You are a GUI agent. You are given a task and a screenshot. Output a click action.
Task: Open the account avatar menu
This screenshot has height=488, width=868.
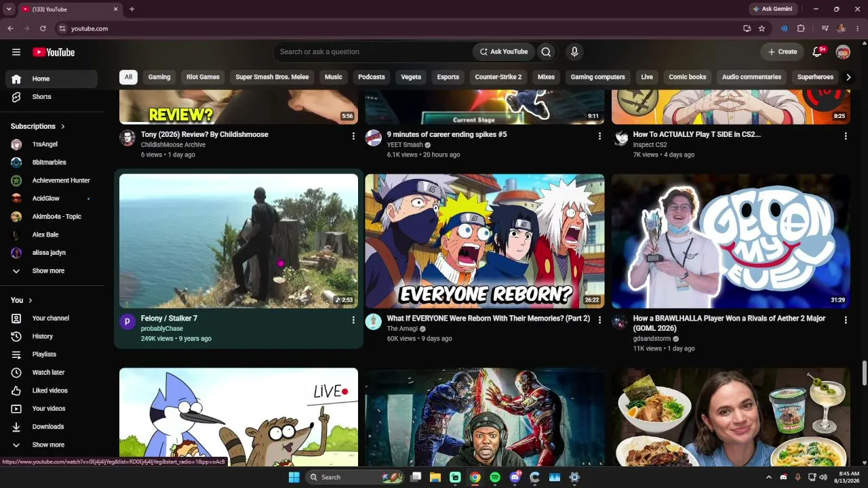pos(843,52)
